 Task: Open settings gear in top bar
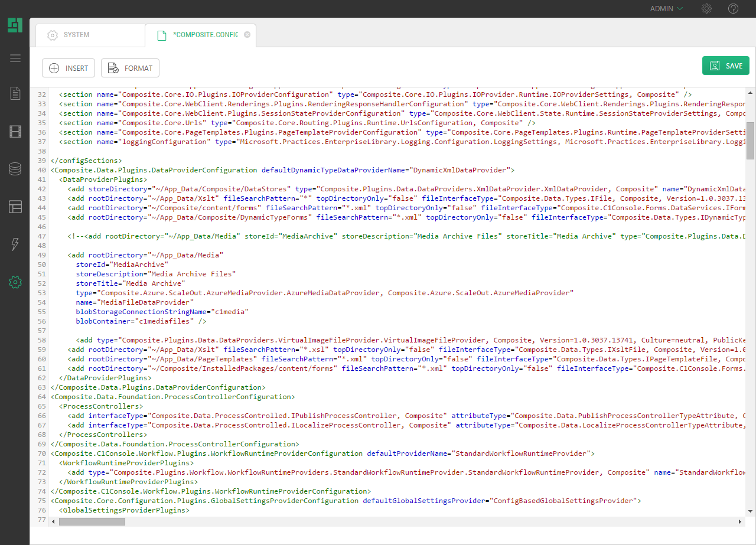(706, 9)
